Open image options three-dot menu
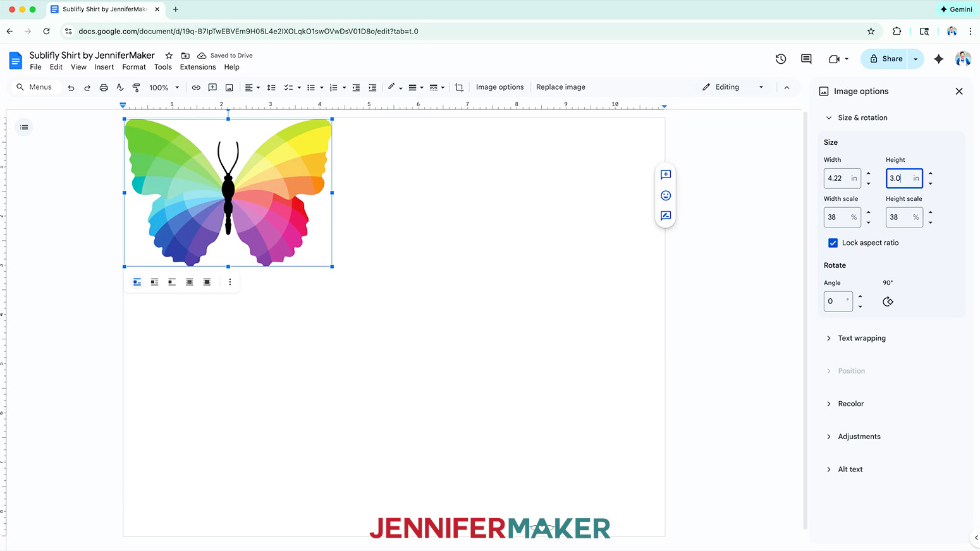 point(230,282)
